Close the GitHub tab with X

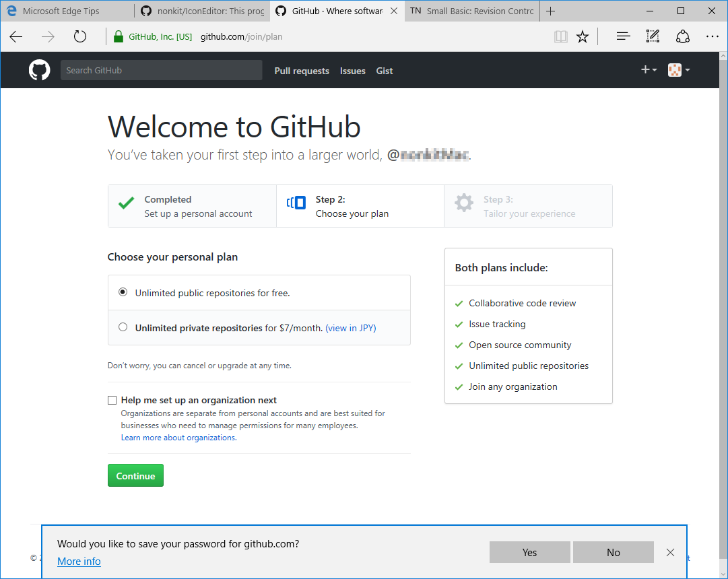pyautogui.click(x=394, y=11)
